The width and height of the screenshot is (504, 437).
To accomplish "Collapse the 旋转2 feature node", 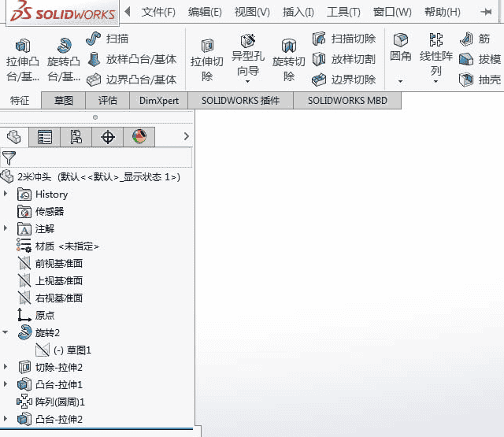I will pos(6,332).
